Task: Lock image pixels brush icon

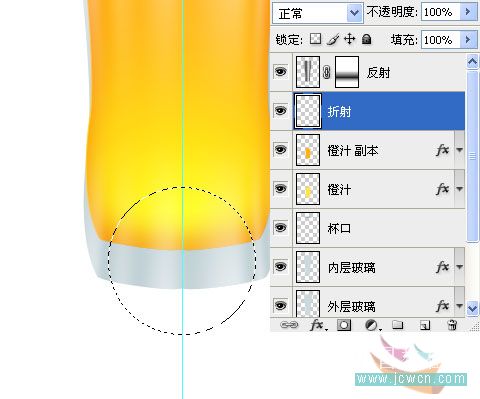Action: (x=333, y=39)
